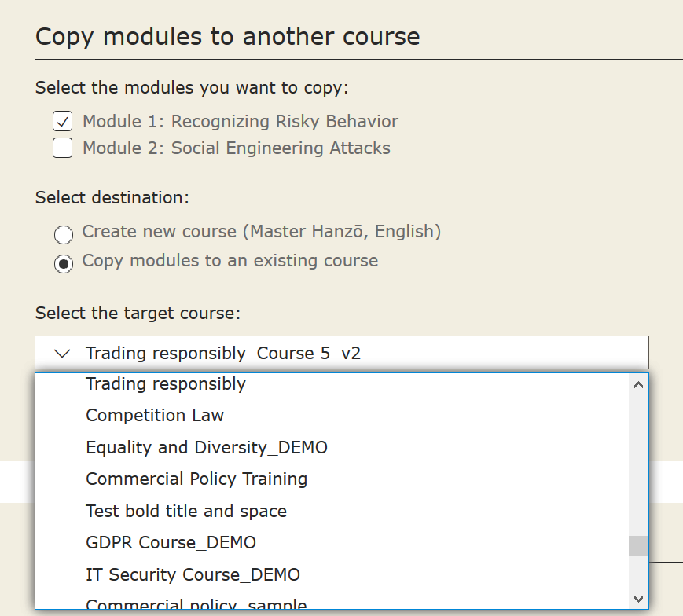Click the dropdown list scroll up arrow

click(x=638, y=385)
